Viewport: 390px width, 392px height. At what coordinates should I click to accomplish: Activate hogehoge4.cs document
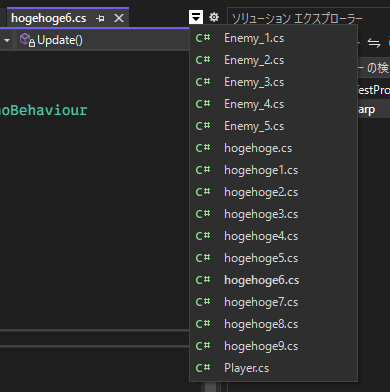click(x=273, y=236)
